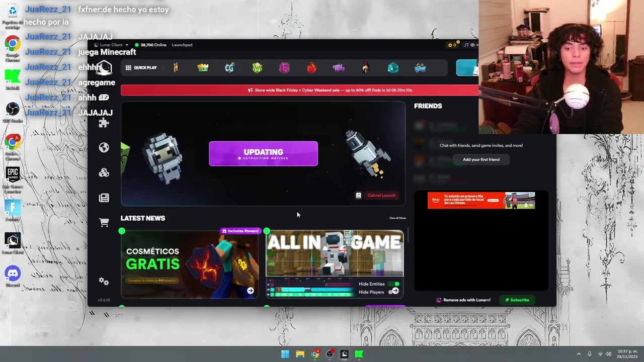Viewport: 644px width, 362px height.
Task: Click the 38,700 Online indicator
Action: tap(150, 45)
